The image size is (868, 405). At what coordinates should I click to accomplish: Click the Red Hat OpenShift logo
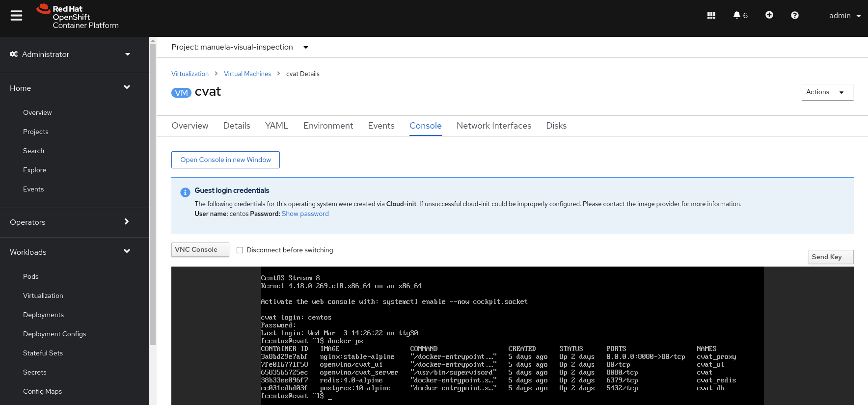pos(78,17)
